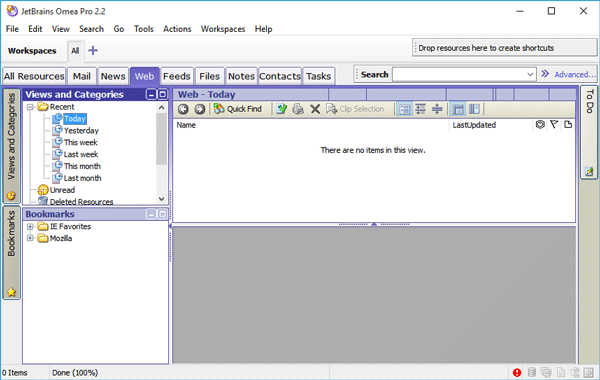This screenshot has height=380, width=600.
Task: Click the split-lines toolbar icon
Action: [437, 109]
